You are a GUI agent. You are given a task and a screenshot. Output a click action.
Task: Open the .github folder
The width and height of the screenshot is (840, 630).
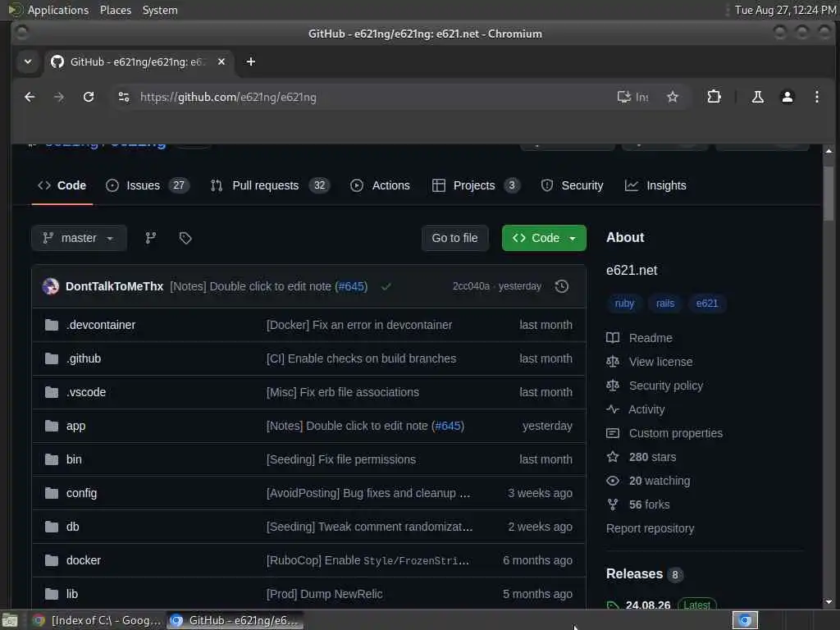84,359
